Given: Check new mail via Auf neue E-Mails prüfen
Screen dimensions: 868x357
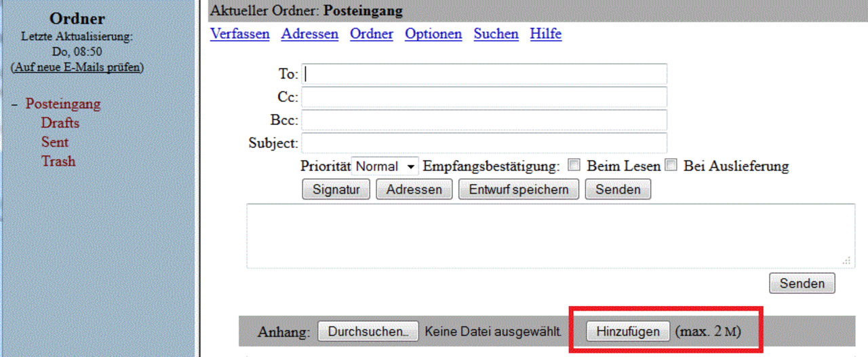Looking at the screenshot, I should 77,67.
